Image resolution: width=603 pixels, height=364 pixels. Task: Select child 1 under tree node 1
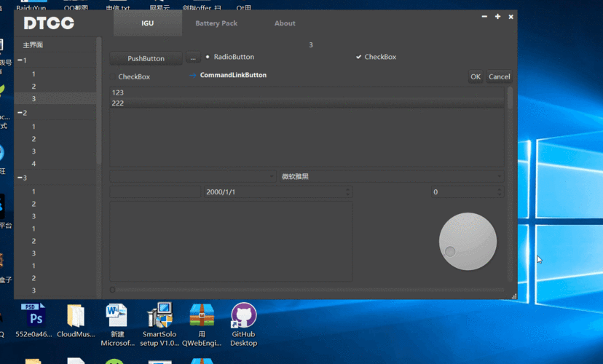pos(33,74)
